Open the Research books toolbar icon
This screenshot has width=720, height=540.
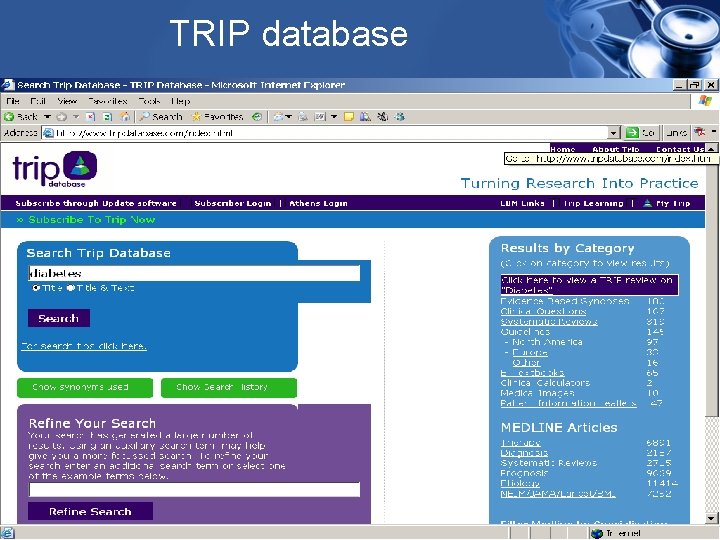(x=366, y=117)
